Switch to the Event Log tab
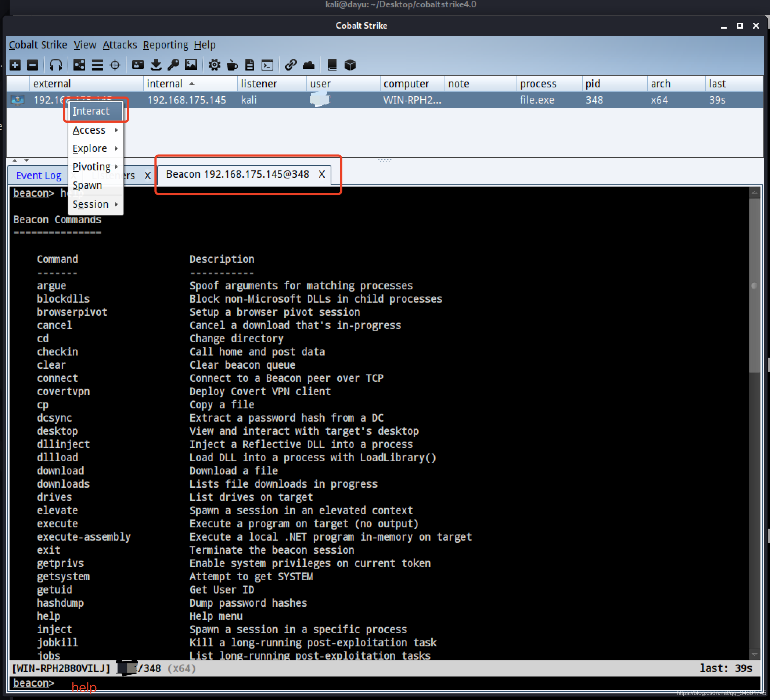The width and height of the screenshot is (770, 700). [x=39, y=176]
